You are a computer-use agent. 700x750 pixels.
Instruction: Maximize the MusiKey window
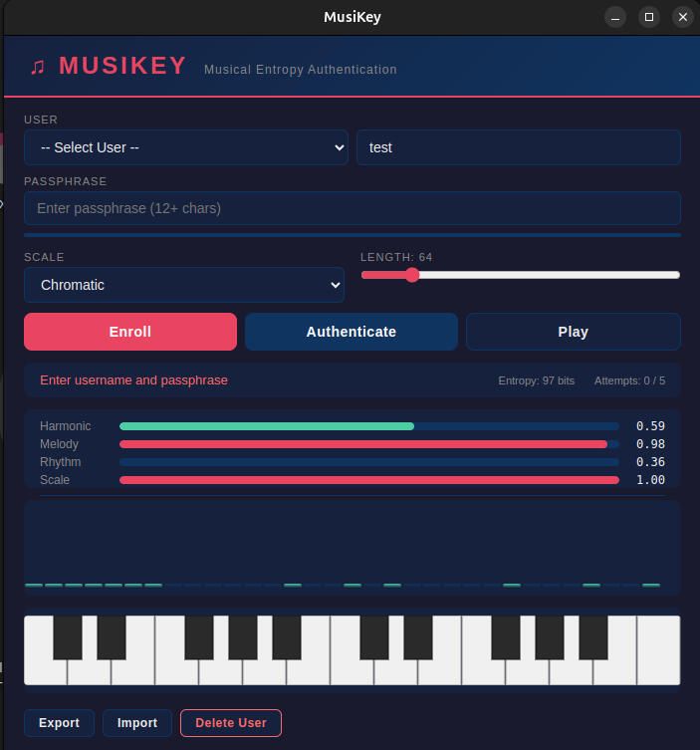(x=649, y=17)
